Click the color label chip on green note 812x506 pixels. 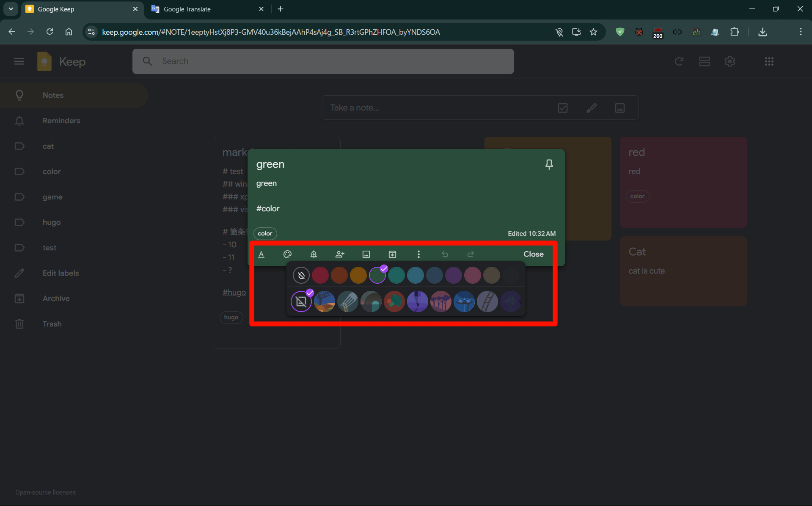[265, 233]
